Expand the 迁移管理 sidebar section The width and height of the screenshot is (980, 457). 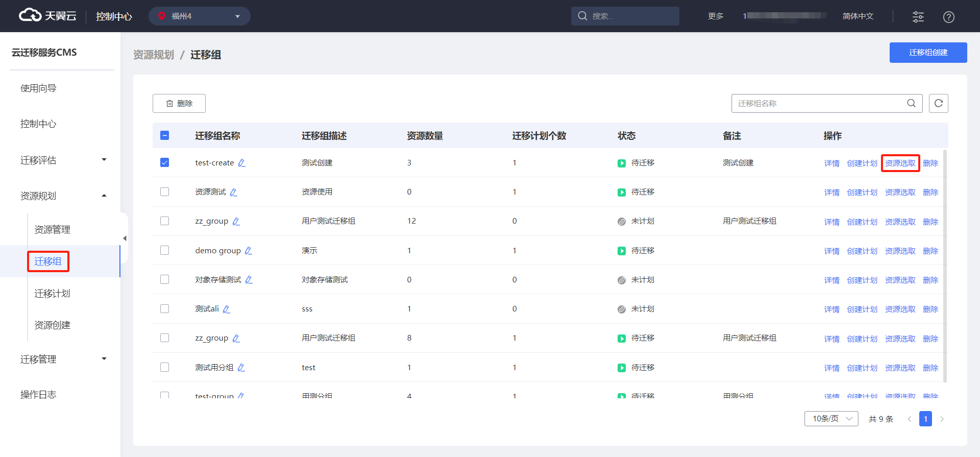tap(63, 359)
